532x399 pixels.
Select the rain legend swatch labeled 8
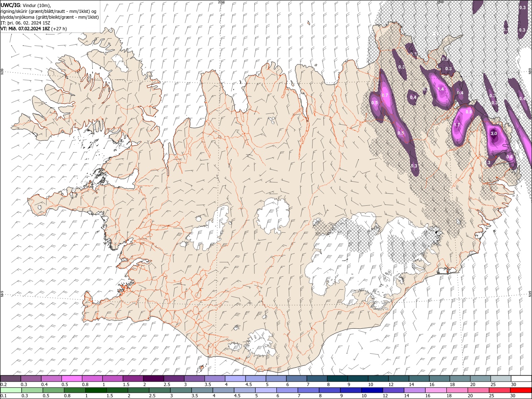pos(330,390)
